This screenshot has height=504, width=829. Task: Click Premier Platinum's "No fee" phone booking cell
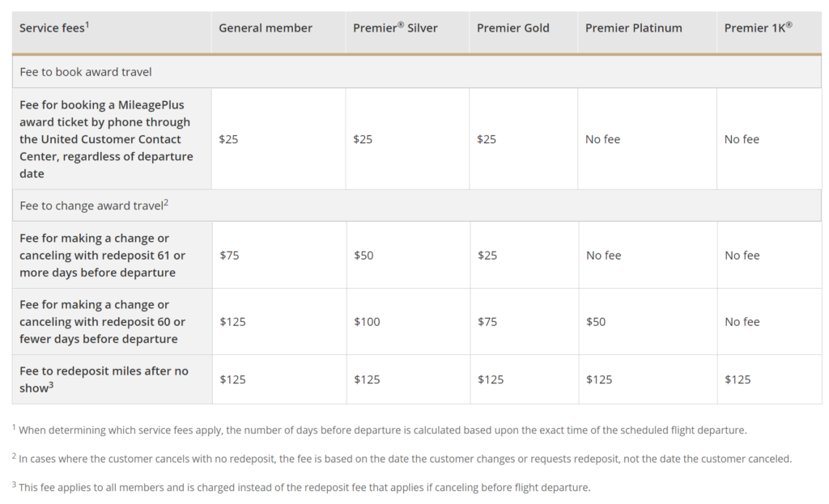point(603,139)
